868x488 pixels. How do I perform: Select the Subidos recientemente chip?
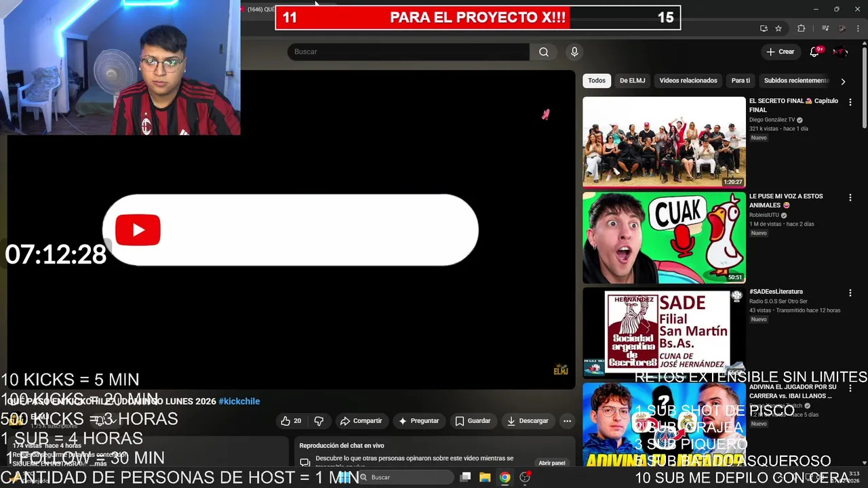click(x=796, y=81)
